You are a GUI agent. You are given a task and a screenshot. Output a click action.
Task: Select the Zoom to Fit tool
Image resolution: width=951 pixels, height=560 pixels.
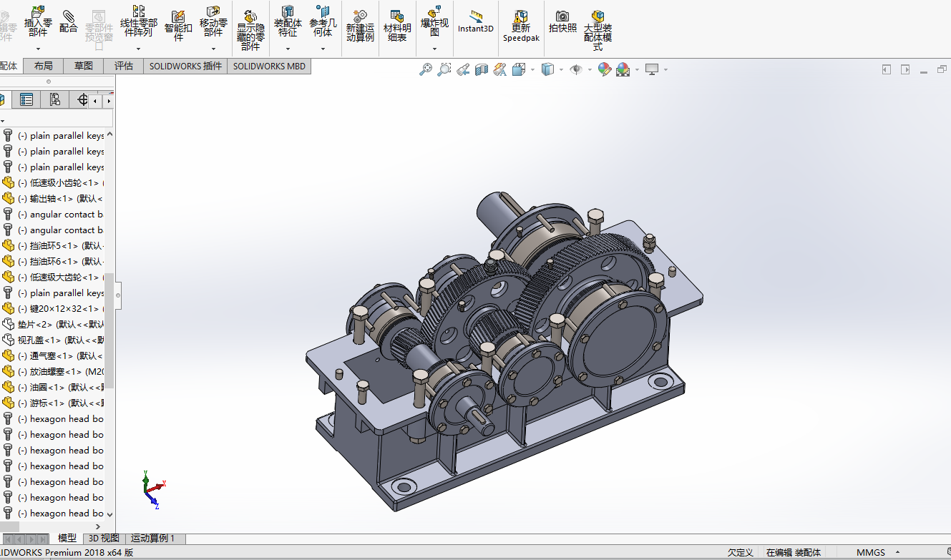tap(425, 69)
